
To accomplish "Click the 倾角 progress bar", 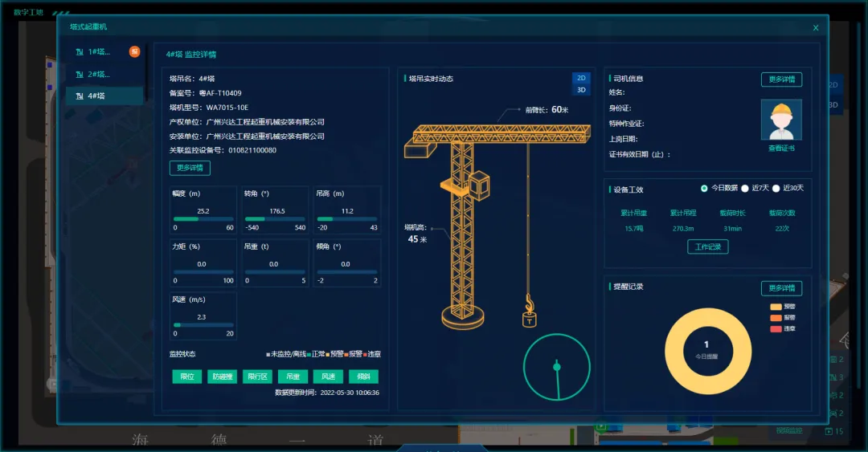I will (347, 272).
